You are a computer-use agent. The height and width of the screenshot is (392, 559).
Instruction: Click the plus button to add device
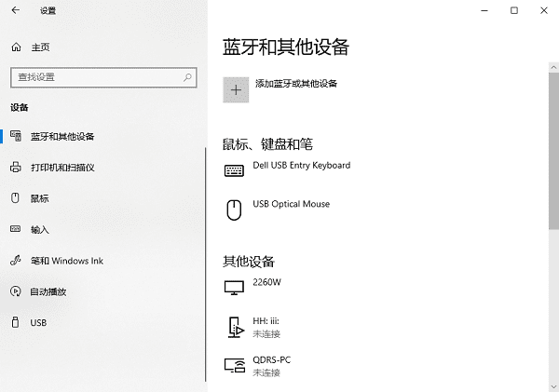[x=236, y=89]
